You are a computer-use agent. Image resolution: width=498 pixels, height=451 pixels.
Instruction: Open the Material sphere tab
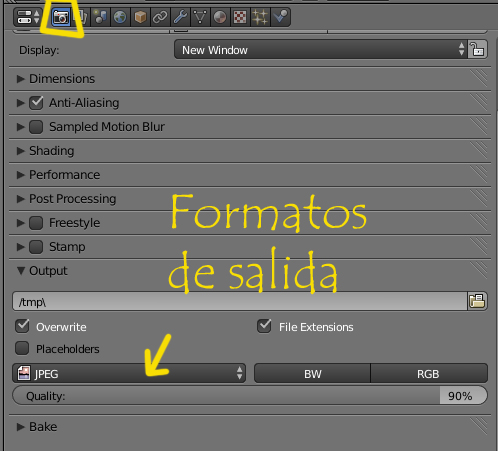pos(220,17)
